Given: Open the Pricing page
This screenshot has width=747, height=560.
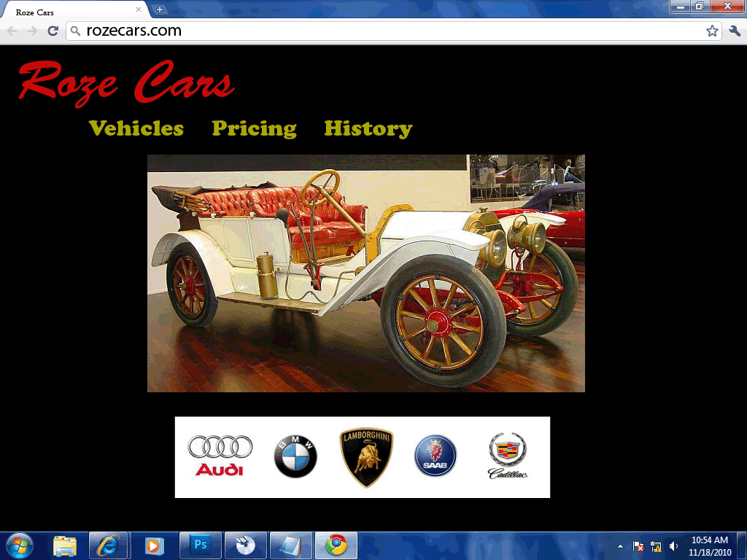Looking at the screenshot, I should pyautogui.click(x=254, y=128).
